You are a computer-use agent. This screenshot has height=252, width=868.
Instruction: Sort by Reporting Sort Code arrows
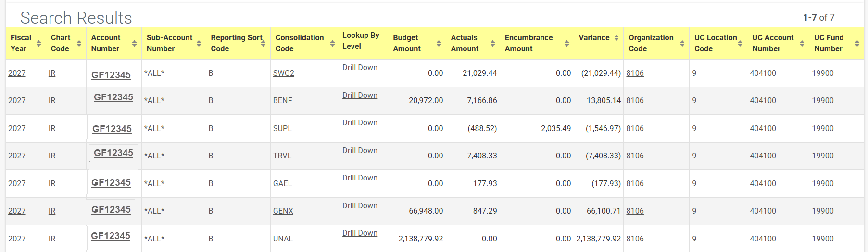(263, 43)
